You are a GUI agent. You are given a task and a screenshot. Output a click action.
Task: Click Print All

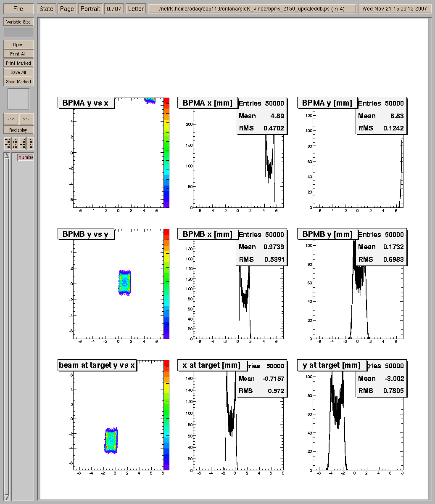[x=18, y=54]
